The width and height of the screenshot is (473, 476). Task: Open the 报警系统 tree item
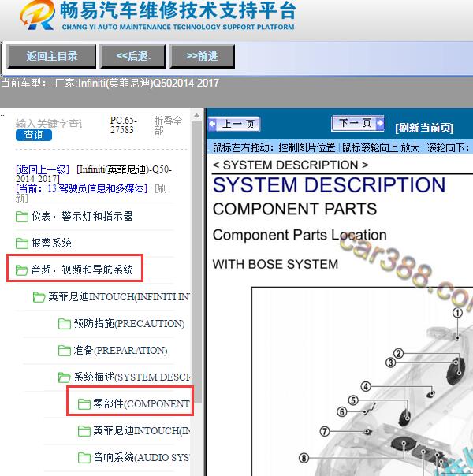tap(51, 244)
